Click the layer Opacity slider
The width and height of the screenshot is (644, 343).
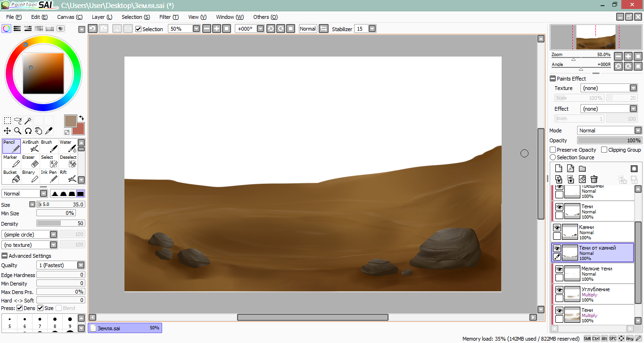[x=610, y=140]
